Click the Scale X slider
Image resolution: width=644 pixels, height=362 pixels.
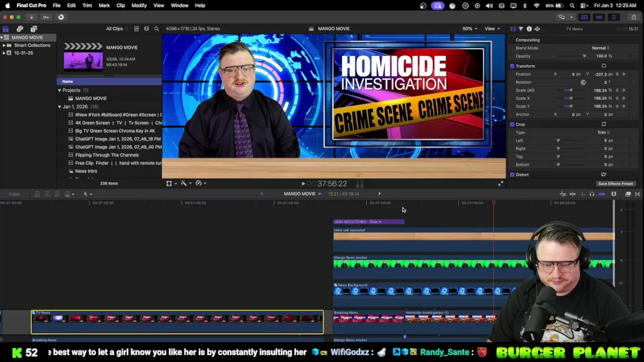571,98
